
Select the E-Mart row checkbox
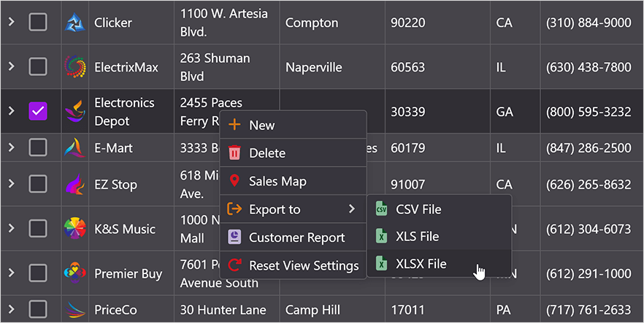(38, 148)
